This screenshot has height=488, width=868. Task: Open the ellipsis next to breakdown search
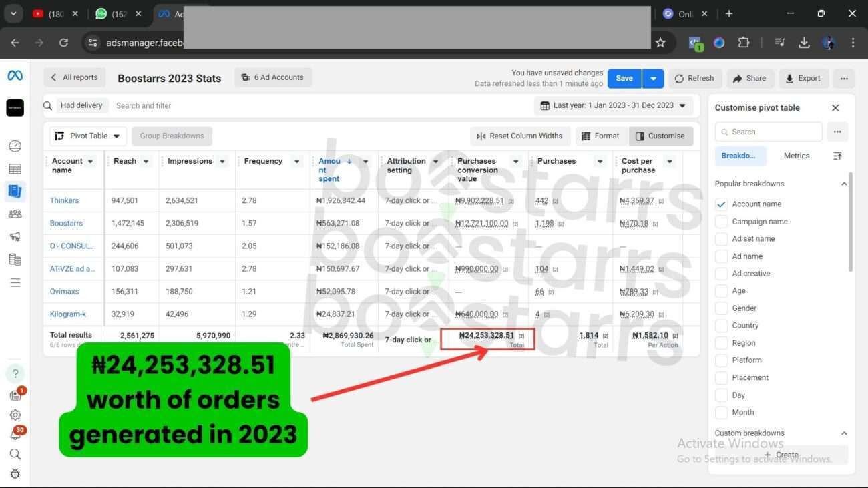click(837, 132)
